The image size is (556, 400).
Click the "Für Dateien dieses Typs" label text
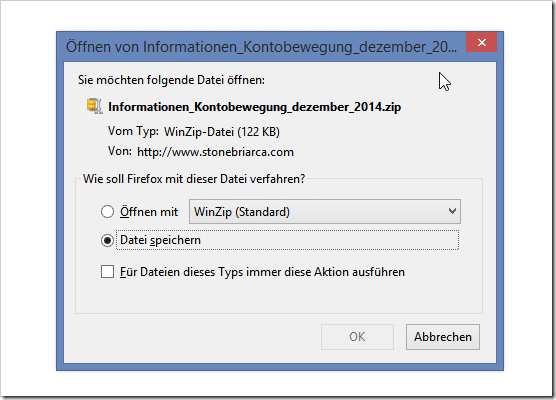coord(262,272)
